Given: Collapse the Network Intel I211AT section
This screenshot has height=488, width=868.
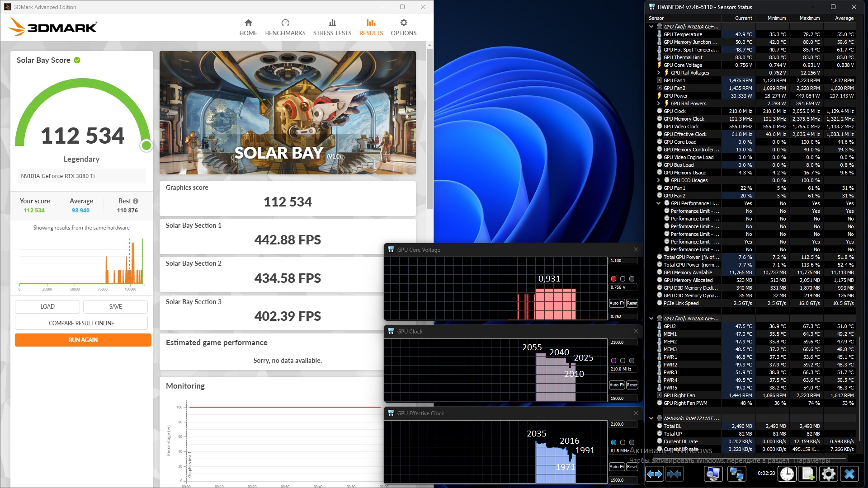Looking at the screenshot, I should pyautogui.click(x=651, y=418).
